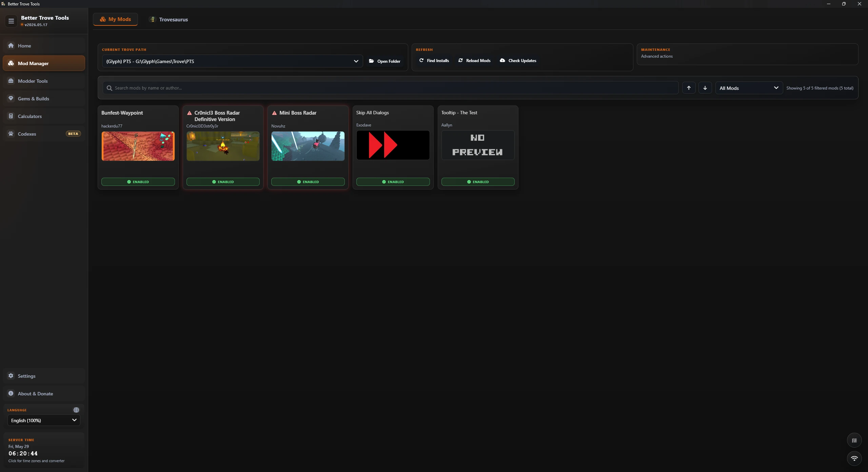Open the All Mods filter dropdown
This screenshot has width=868, height=472.
(x=749, y=88)
